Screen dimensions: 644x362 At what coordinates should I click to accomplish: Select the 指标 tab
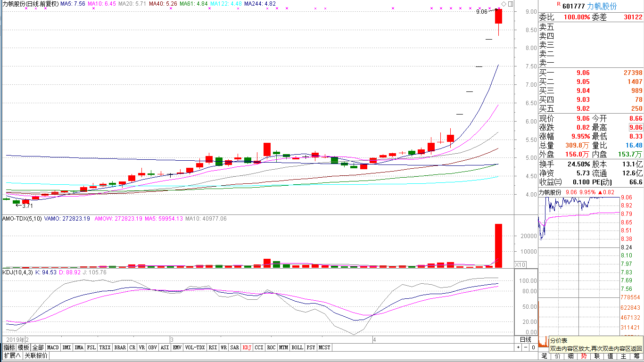click(x=9, y=347)
